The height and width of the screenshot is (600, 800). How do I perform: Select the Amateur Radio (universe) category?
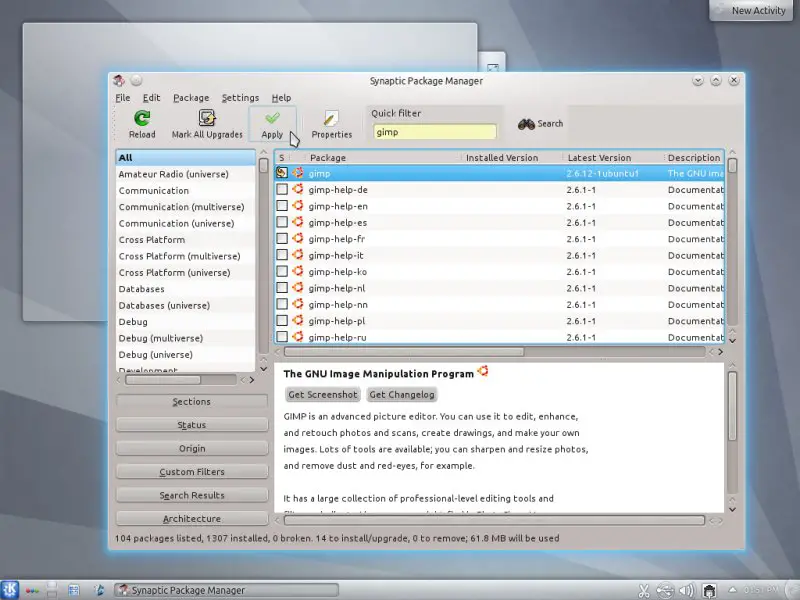pos(185,174)
